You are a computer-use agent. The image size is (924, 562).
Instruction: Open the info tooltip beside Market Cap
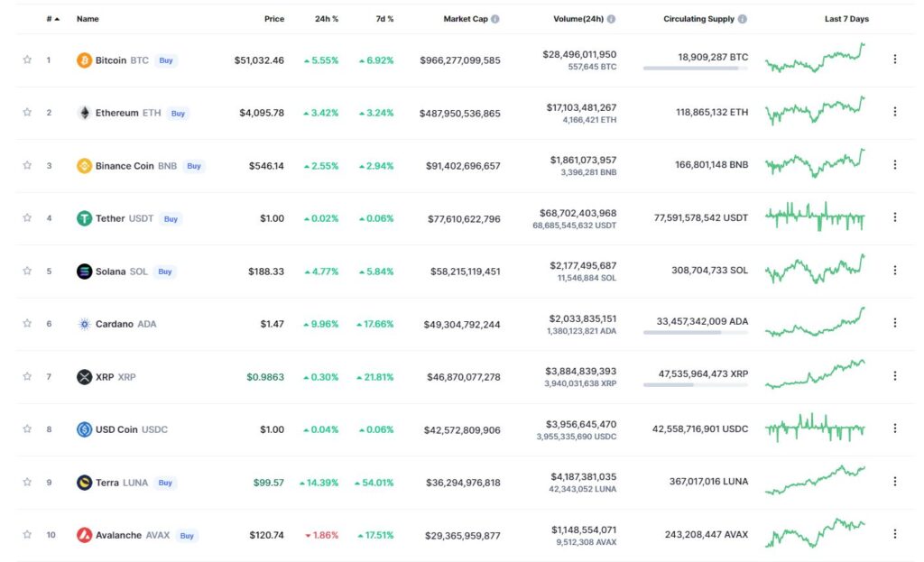tap(495, 19)
